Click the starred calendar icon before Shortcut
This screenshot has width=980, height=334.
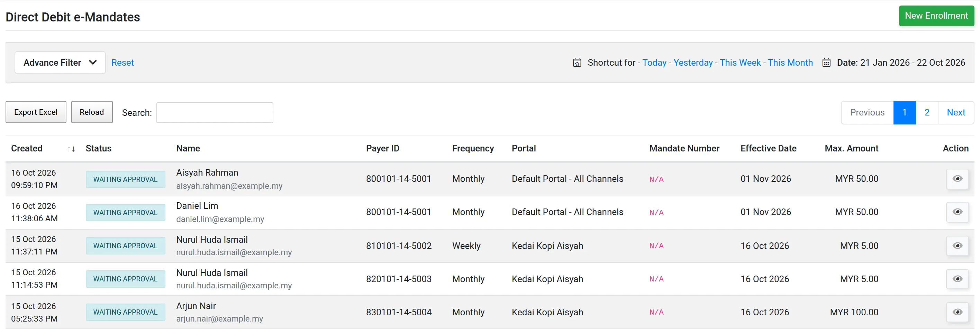pyautogui.click(x=577, y=63)
